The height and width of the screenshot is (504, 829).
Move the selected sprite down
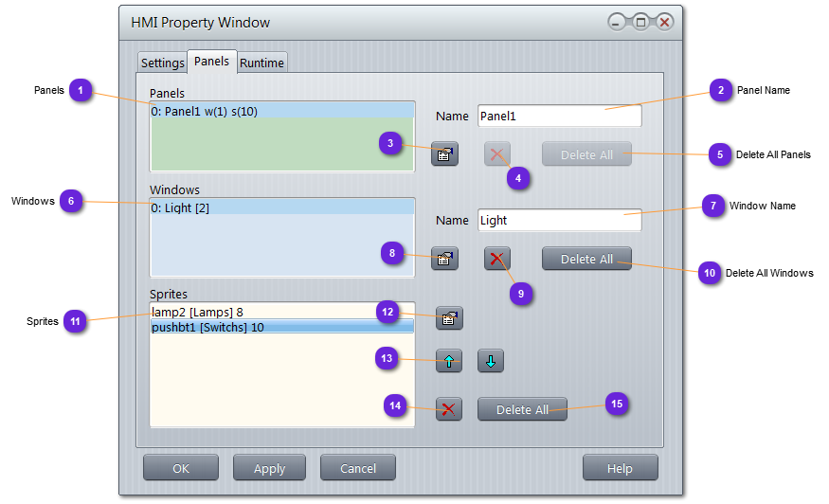pos(490,361)
